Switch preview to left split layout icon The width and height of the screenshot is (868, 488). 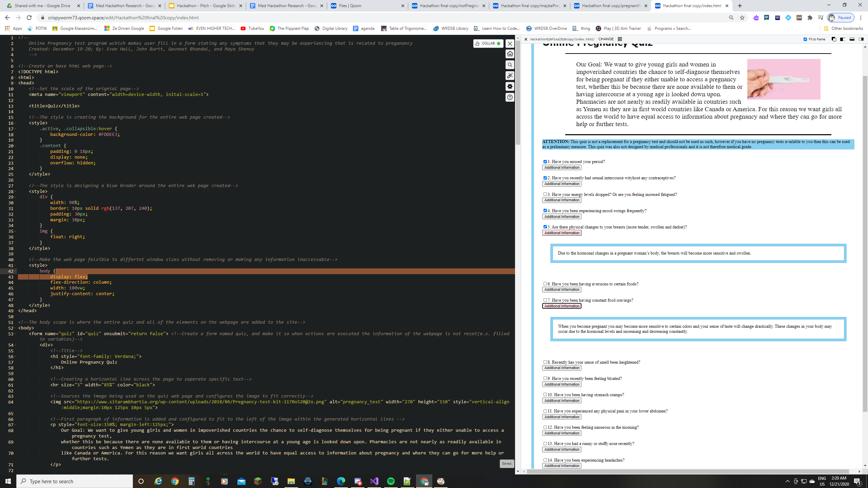[x=843, y=39]
